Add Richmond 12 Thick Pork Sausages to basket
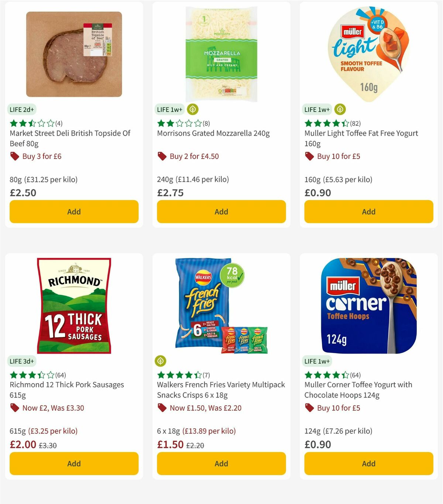 click(x=74, y=463)
